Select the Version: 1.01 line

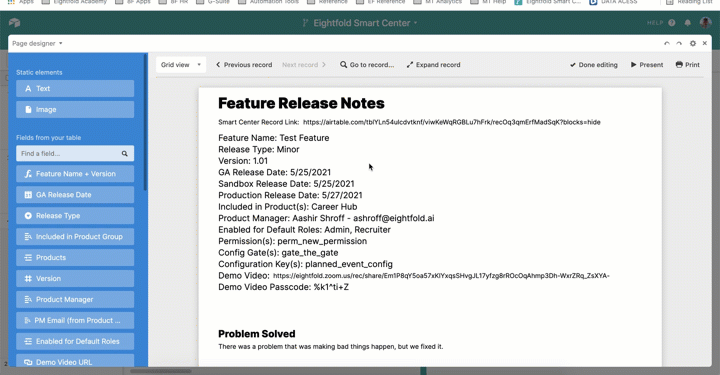point(243,161)
